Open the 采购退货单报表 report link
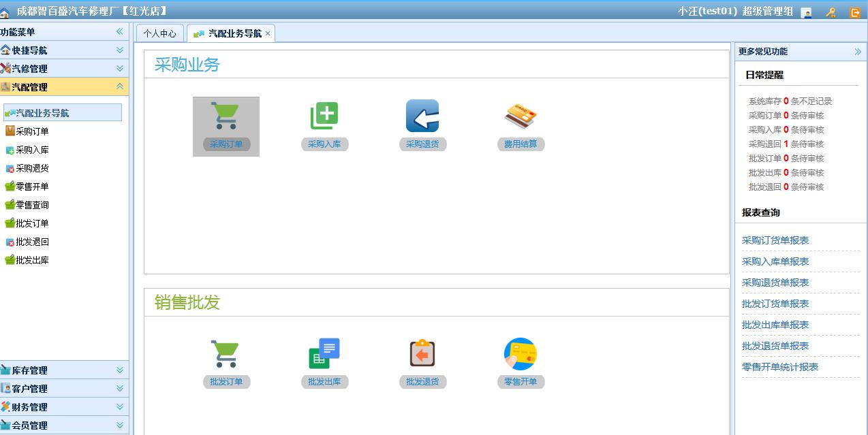The image size is (868, 435). click(x=775, y=283)
